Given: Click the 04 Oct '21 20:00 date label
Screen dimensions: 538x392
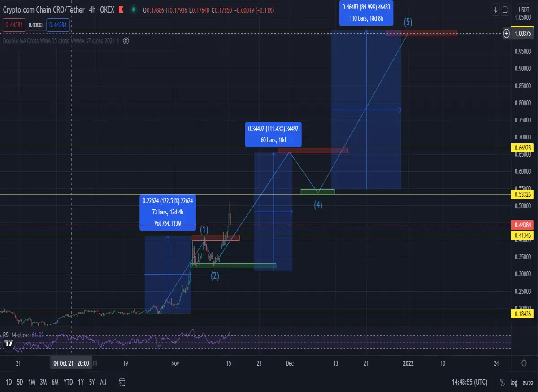Looking at the screenshot, I should point(71,363).
